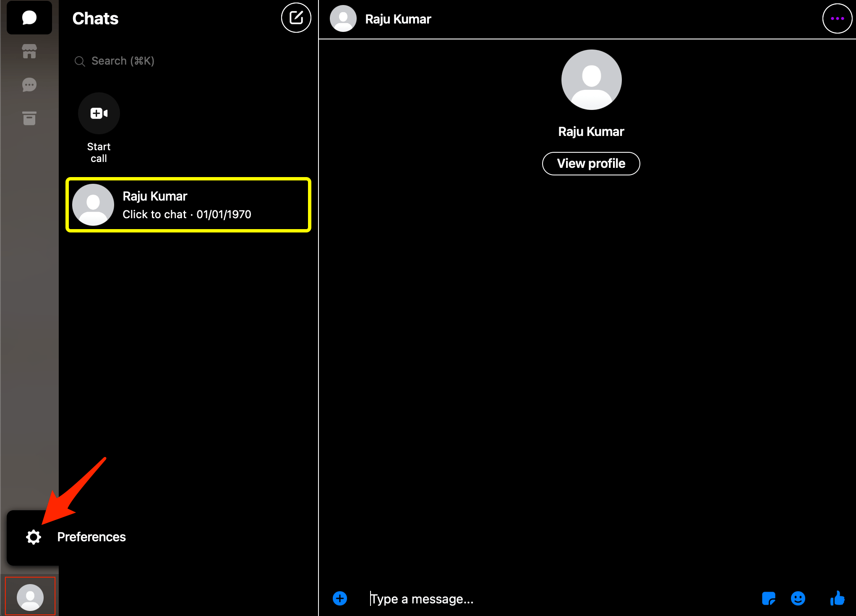Open conversation options three-dot menu
The height and width of the screenshot is (616, 856).
[837, 18]
